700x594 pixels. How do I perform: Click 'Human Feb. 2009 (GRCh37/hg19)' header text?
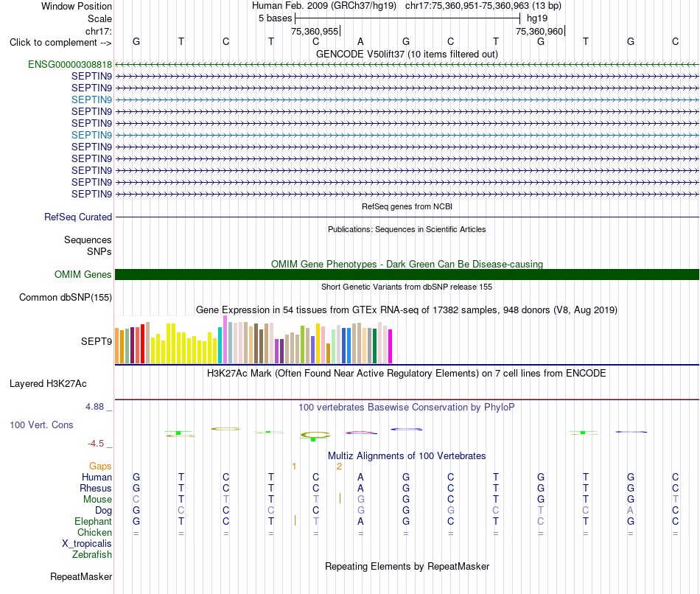pyautogui.click(x=324, y=6)
